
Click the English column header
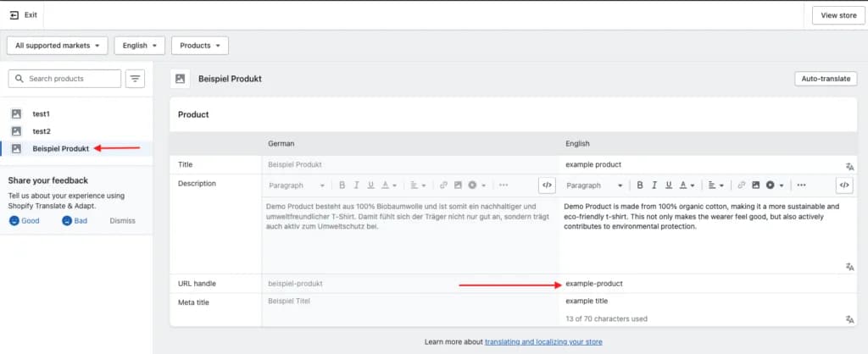(x=577, y=144)
